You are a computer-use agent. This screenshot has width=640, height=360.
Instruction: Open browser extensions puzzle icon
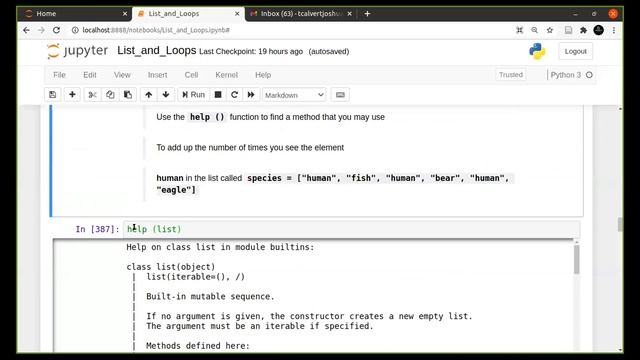point(583,30)
